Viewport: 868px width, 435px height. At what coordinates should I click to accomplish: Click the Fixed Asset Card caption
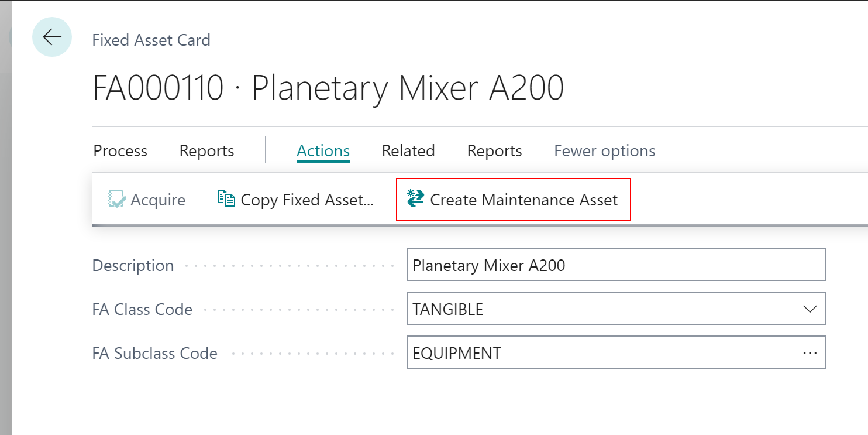151,40
